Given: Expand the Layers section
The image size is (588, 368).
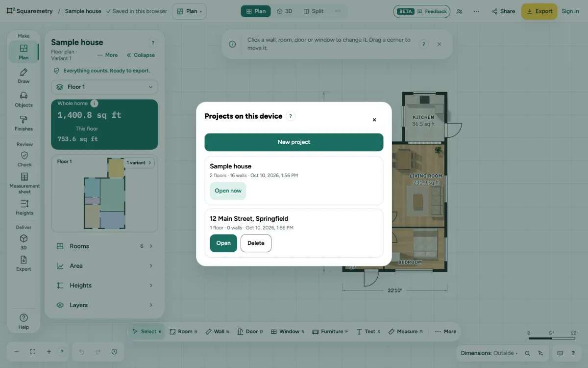Looking at the screenshot, I should (104, 305).
